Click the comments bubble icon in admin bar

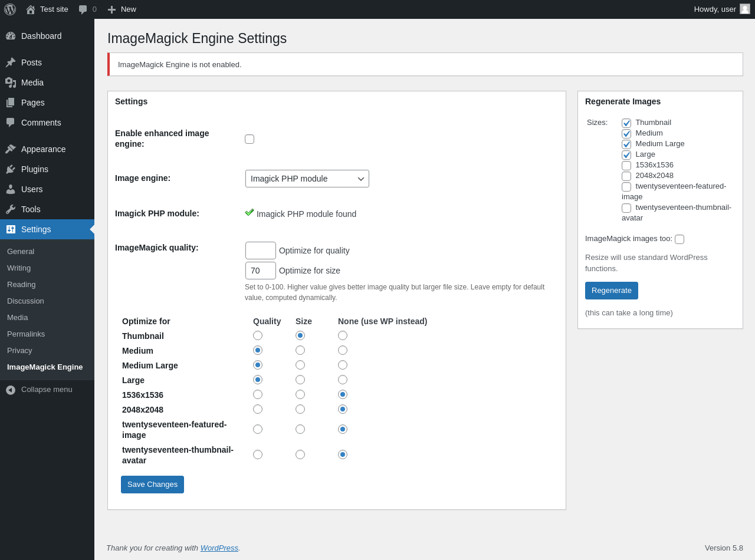pos(83,9)
